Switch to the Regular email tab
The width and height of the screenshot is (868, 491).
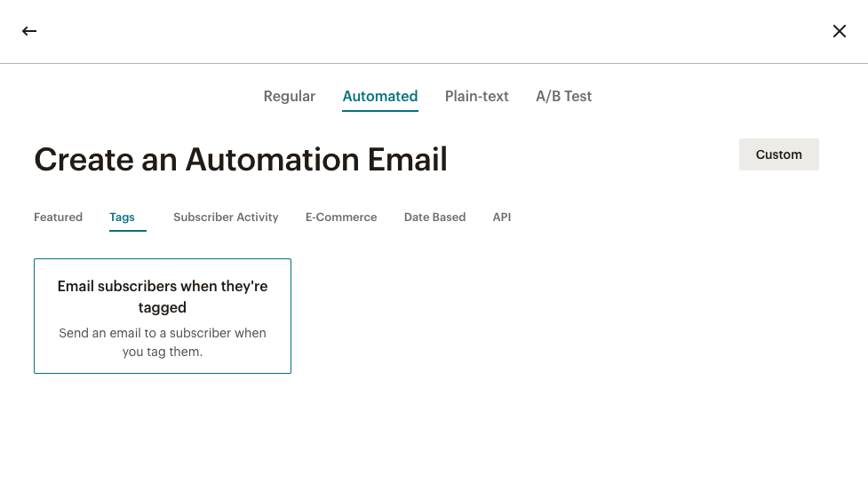click(x=289, y=96)
